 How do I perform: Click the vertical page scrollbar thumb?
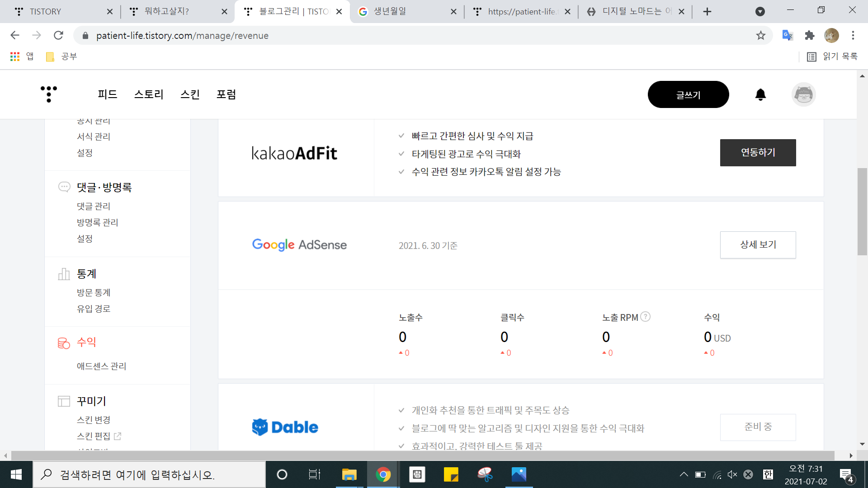click(x=862, y=211)
